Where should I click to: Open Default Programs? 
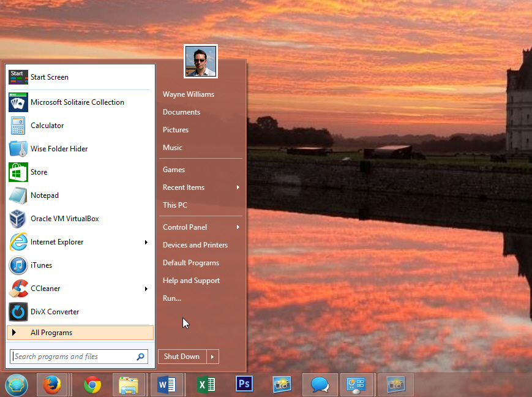coord(191,263)
